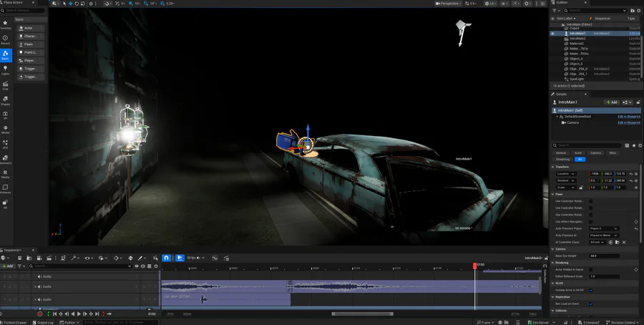This screenshot has height=325, width=644.
Task: Open the Auto Possess Player dropdown
Action: 603,228
